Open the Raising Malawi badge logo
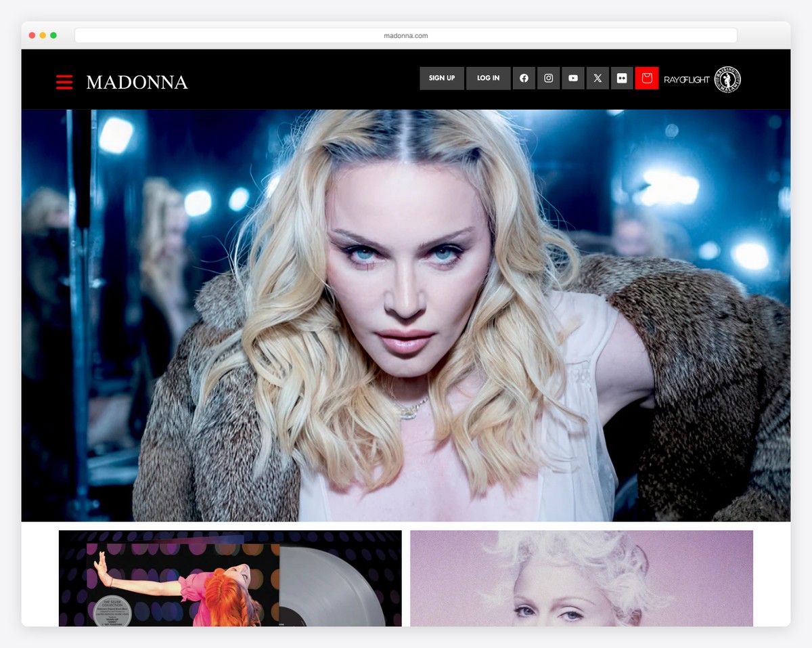The height and width of the screenshot is (648, 812). pyautogui.click(x=727, y=79)
